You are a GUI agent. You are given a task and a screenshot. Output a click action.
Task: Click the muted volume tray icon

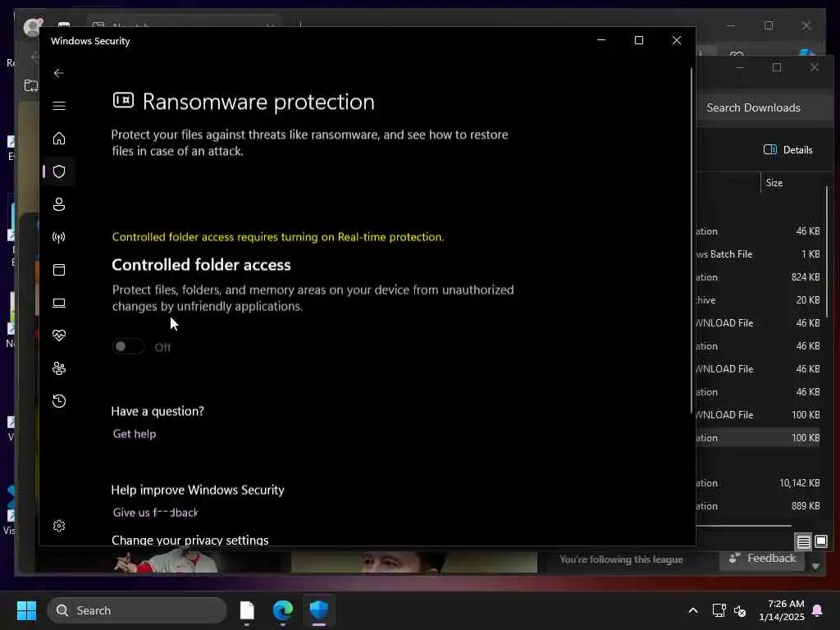tap(740, 610)
